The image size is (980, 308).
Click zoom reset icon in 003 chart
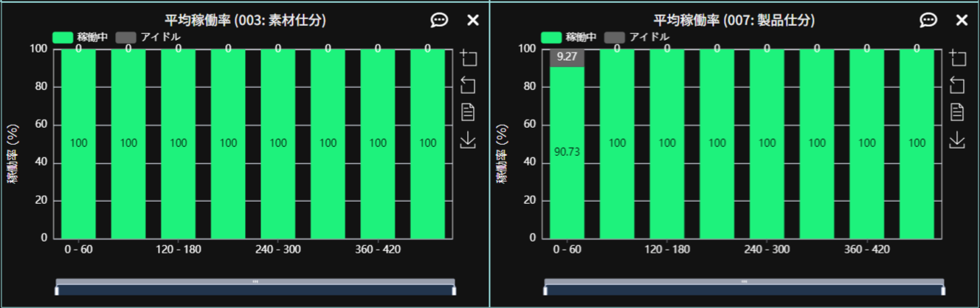point(468,85)
